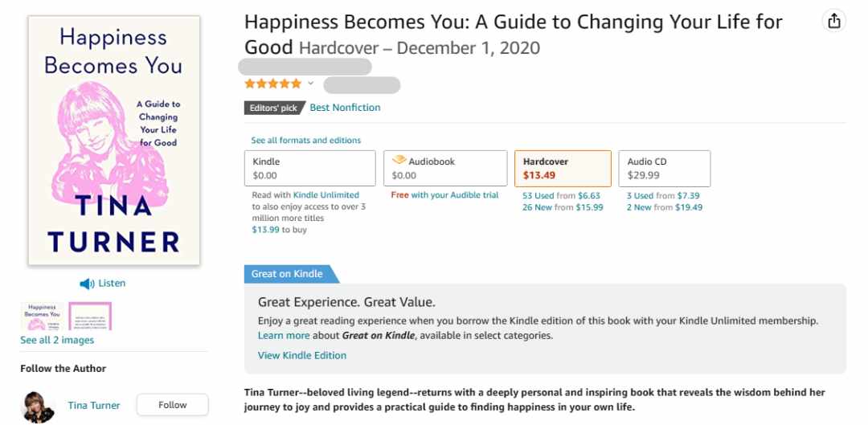
Task: Click the five-star rating icons
Action: 273,84
